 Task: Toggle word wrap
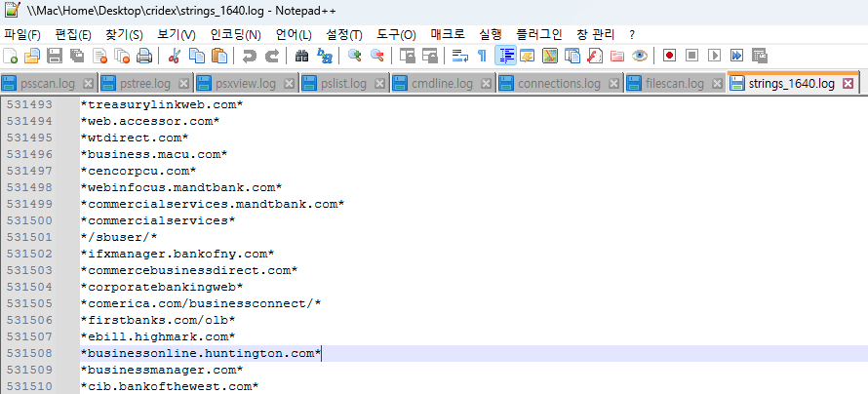tap(460, 56)
